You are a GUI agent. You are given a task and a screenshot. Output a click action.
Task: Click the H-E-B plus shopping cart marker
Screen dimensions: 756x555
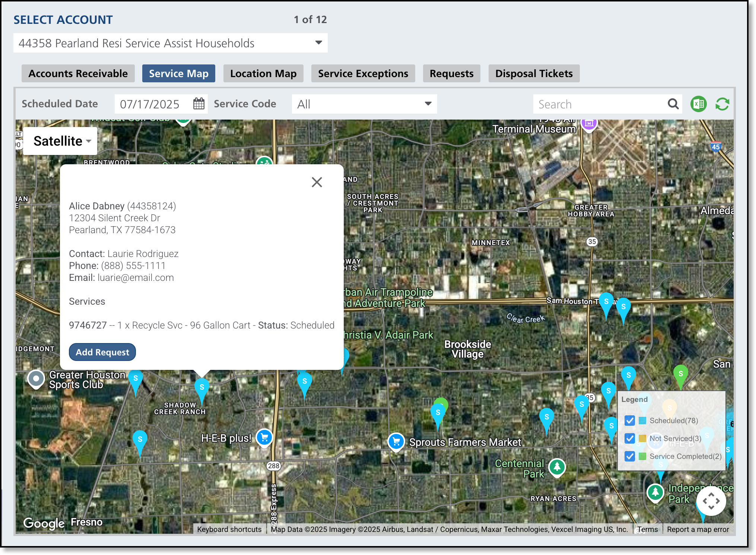pos(264,438)
